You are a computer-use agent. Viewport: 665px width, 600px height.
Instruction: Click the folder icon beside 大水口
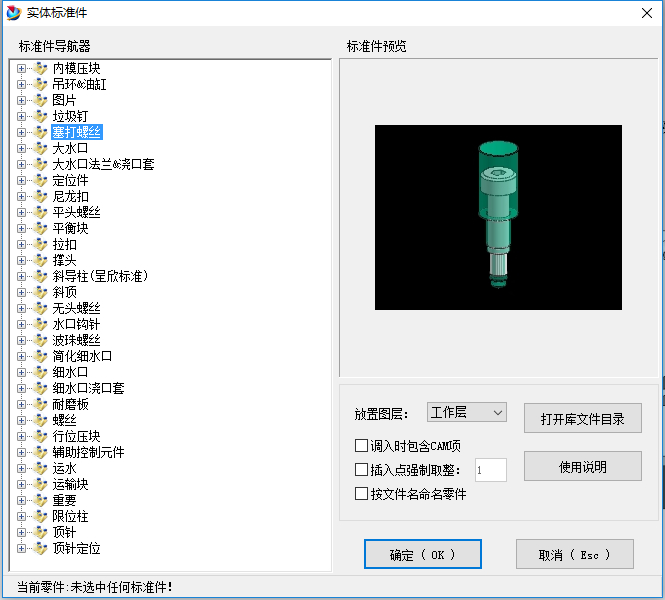[40, 148]
